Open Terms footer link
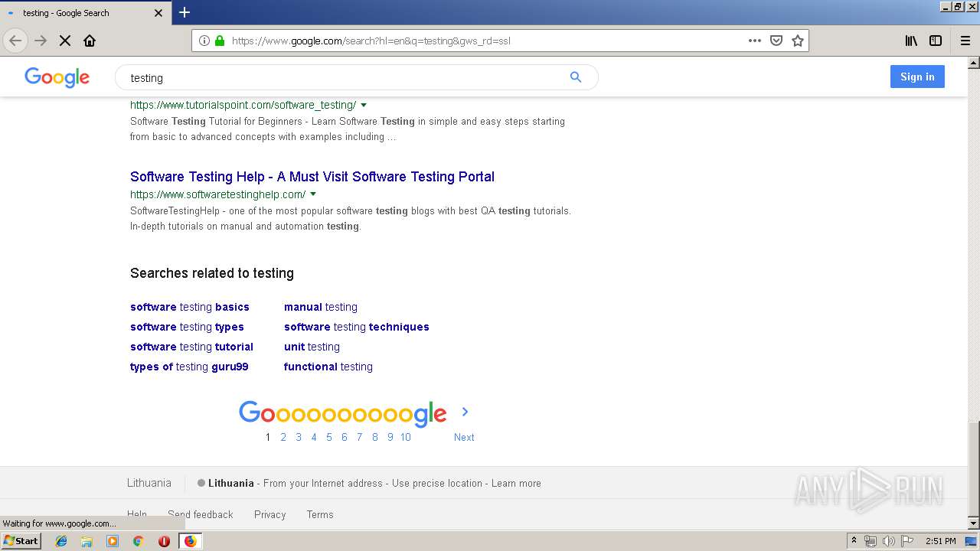The width and height of the screenshot is (980, 551). click(320, 515)
